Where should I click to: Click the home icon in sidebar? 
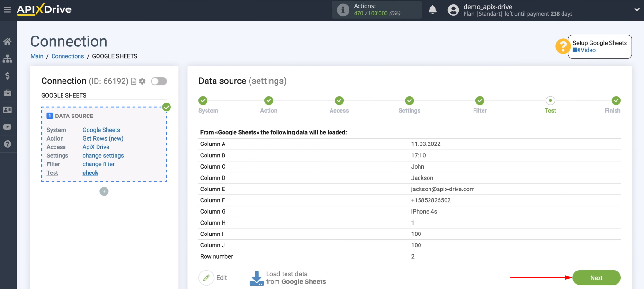[x=8, y=42]
